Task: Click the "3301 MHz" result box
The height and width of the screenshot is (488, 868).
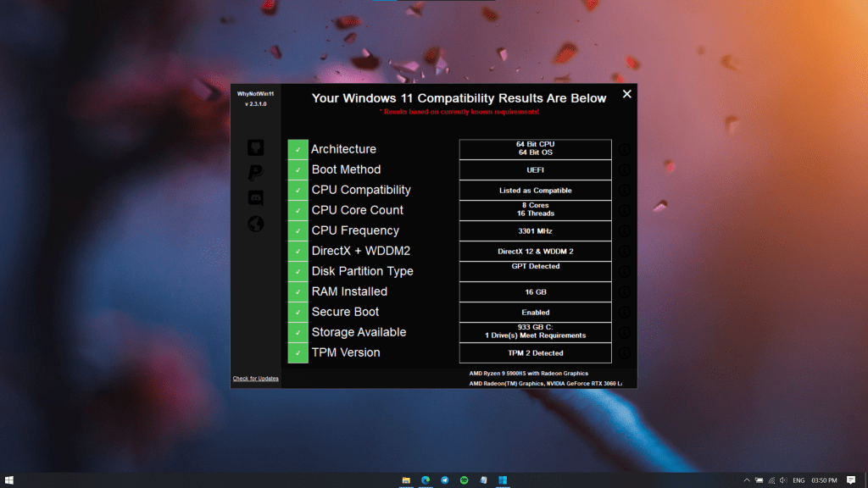Action: [536, 230]
